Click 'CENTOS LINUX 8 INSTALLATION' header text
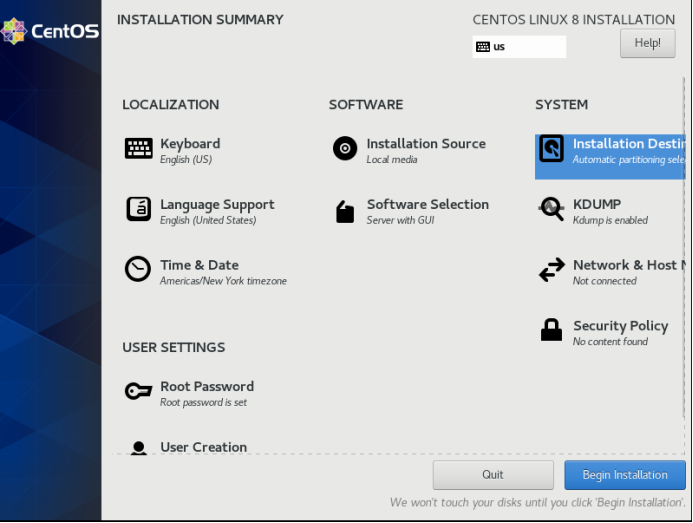 [574, 20]
